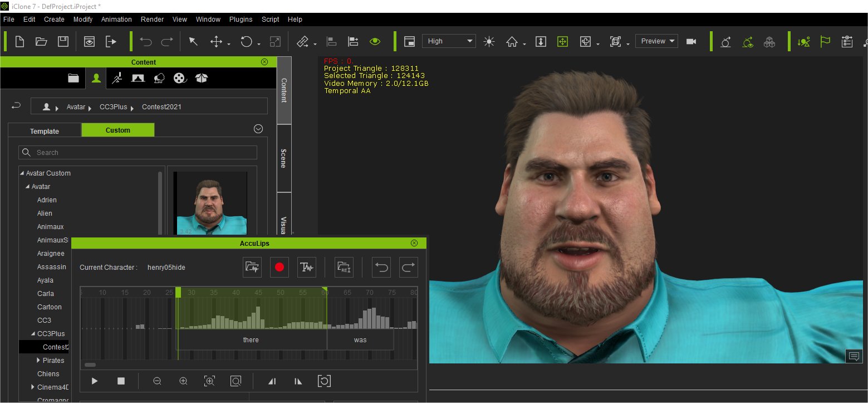Toggle the green camera pan icon
868x403 pixels.
click(x=562, y=41)
